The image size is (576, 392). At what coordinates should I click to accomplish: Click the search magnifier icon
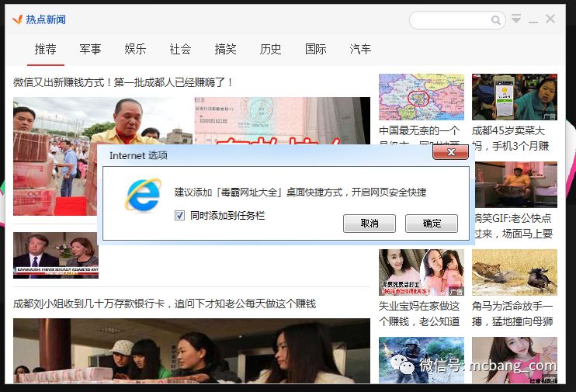pos(495,20)
